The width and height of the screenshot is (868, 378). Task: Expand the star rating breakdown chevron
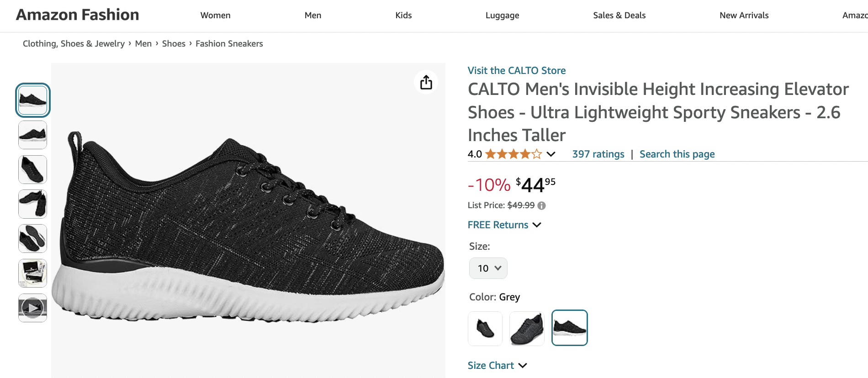(x=551, y=154)
